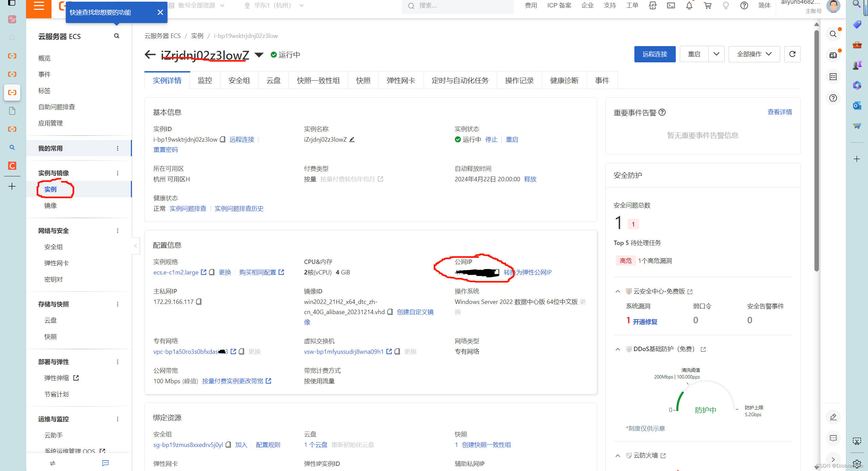This screenshot has width=868, height=471.
Task: Click the ECS sidebar search icon
Action: (x=117, y=36)
